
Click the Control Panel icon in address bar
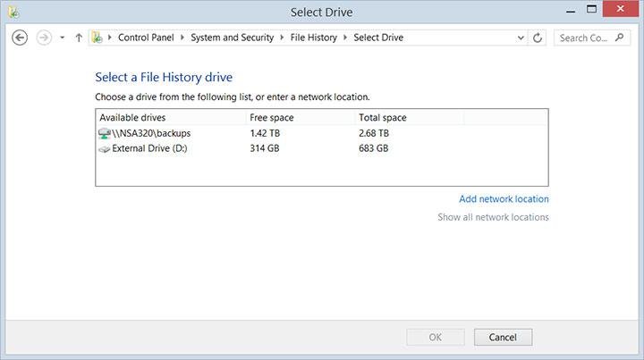pos(97,38)
